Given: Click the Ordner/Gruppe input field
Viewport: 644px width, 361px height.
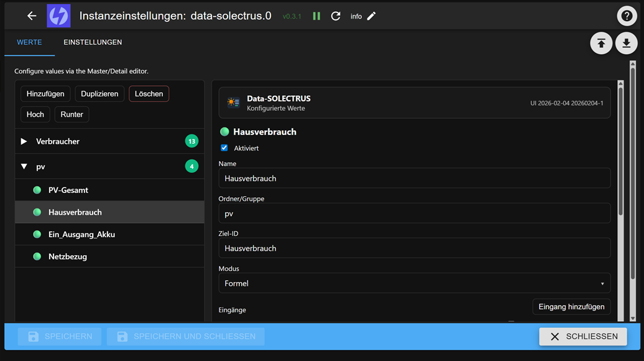Looking at the screenshot, I should pos(415,213).
